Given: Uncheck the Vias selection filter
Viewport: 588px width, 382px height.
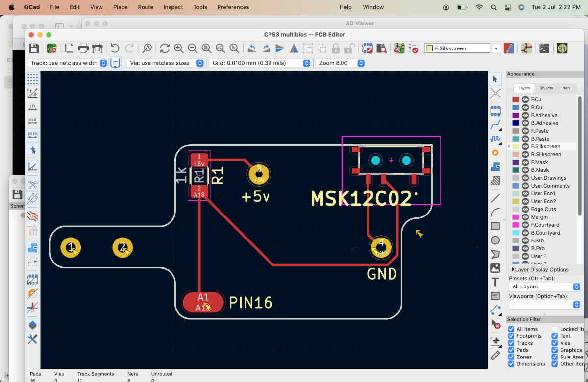Looking at the screenshot, I should (x=554, y=343).
